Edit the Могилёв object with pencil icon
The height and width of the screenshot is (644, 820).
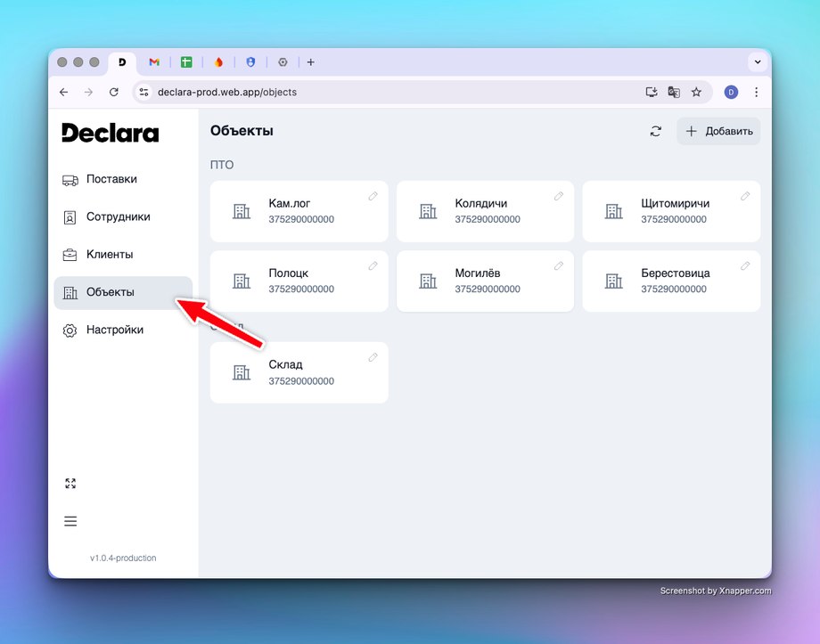[x=559, y=266]
